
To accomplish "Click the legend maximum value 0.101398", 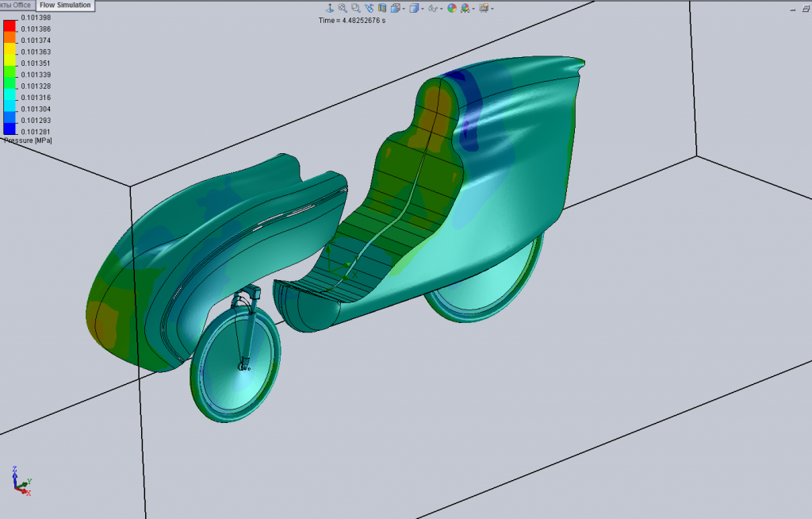I will coord(36,17).
